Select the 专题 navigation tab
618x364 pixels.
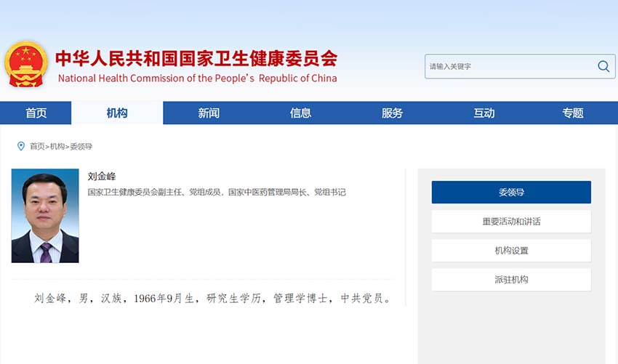[572, 113]
